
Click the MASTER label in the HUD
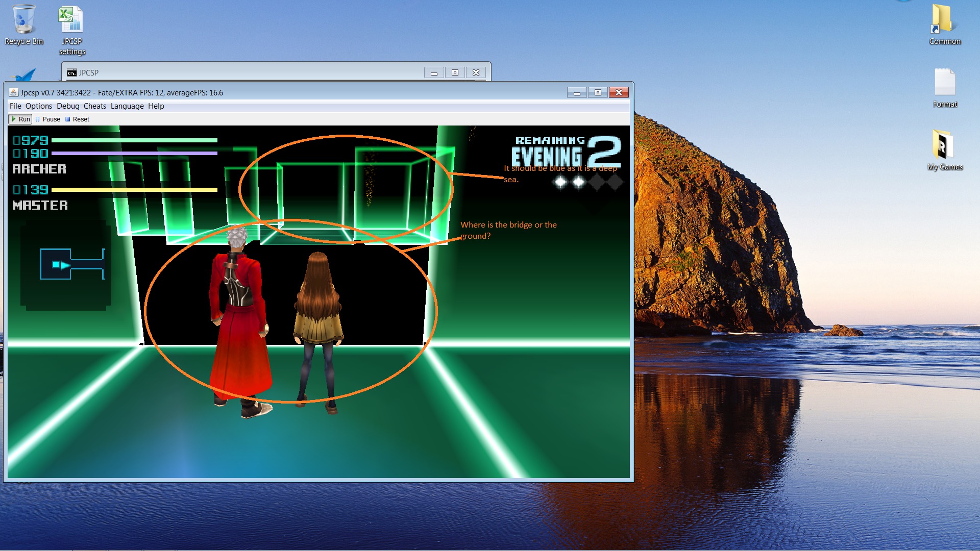[40, 205]
